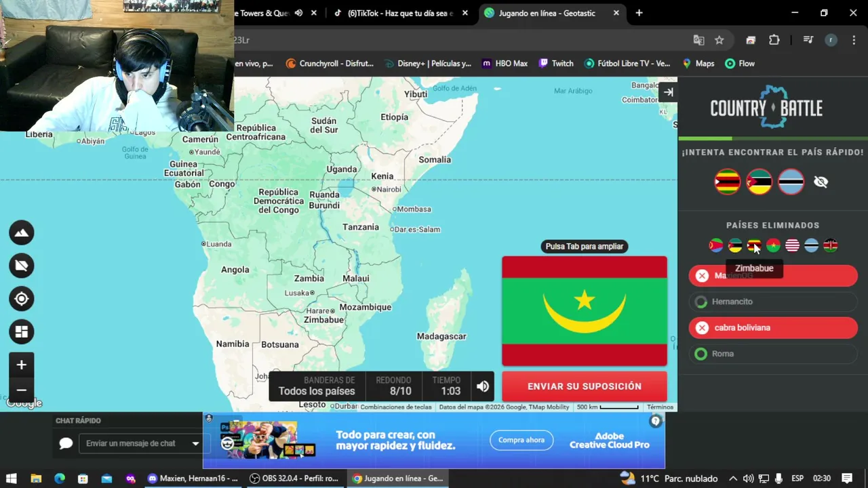Image resolution: width=868 pixels, height=488 pixels.
Task: Switch to Discord Maxien window in taskbar
Action: [193, 479]
